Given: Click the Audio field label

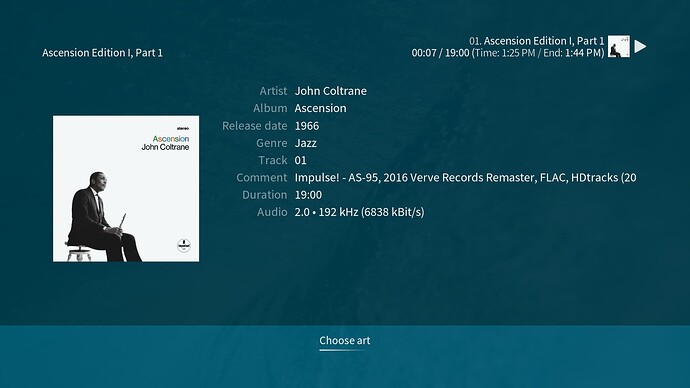Looking at the screenshot, I should 272,212.
